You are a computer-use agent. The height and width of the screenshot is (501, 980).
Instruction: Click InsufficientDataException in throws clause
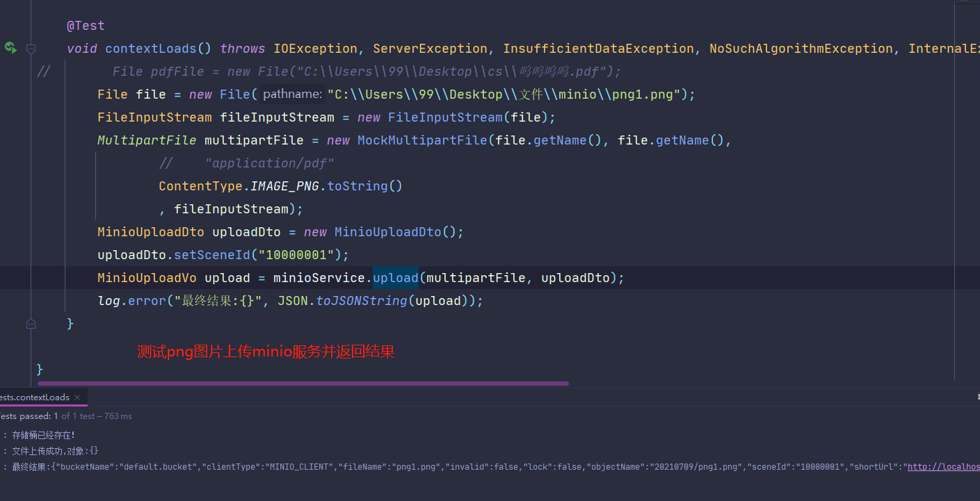pos(599,49)
